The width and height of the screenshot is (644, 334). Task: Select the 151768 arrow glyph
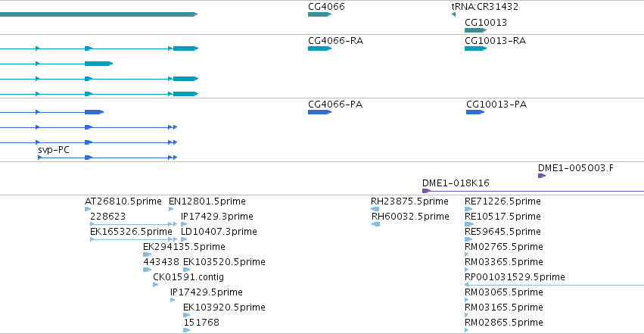(x=186, y=330)
